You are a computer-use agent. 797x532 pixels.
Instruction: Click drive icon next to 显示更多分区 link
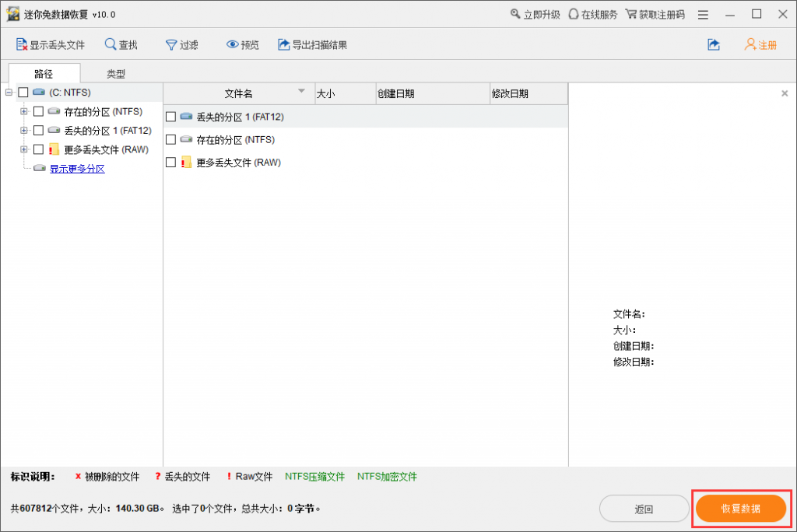coord(40,168)
